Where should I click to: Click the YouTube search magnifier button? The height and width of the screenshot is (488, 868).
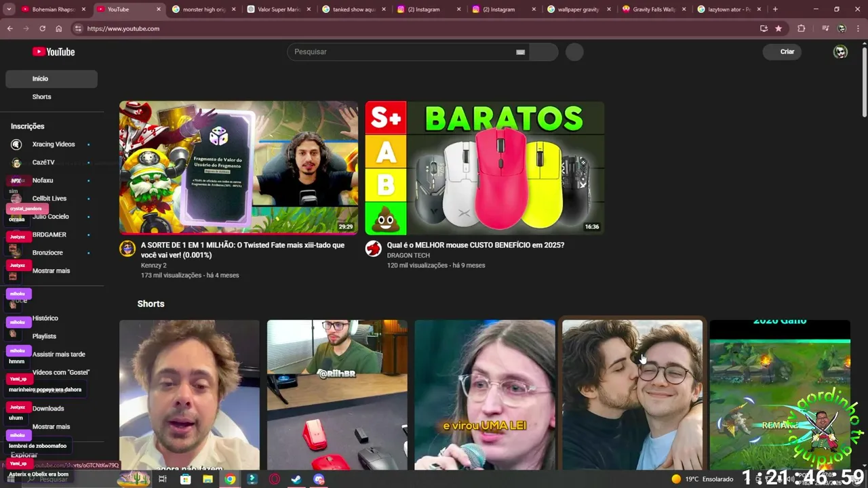pyautogui.click(x=543, y=52)
